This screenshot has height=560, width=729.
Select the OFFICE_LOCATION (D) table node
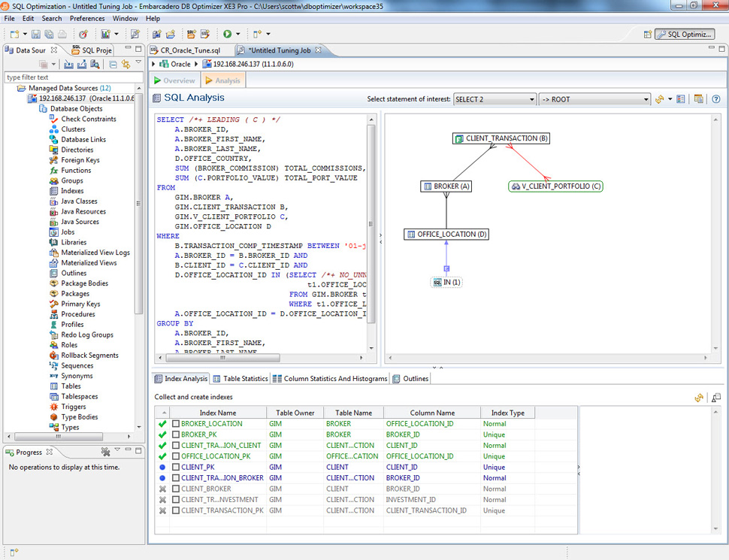[446, 235]
